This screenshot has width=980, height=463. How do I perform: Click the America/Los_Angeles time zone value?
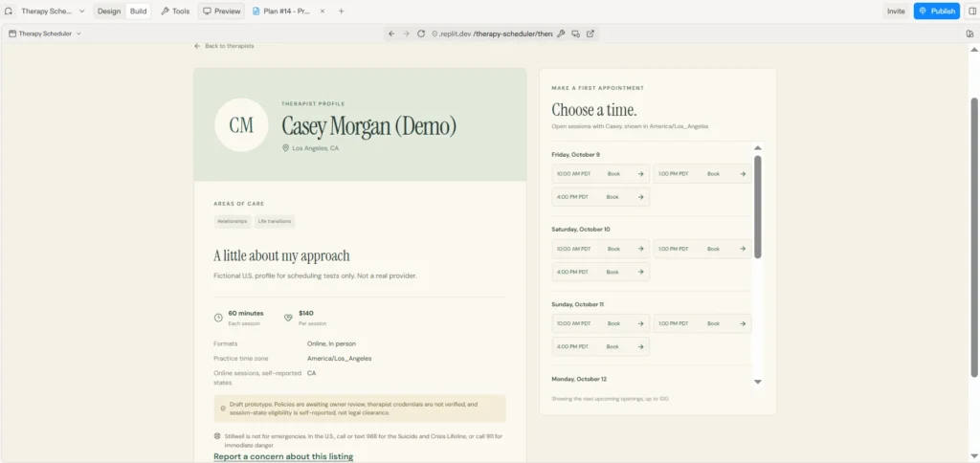(340, 359)
